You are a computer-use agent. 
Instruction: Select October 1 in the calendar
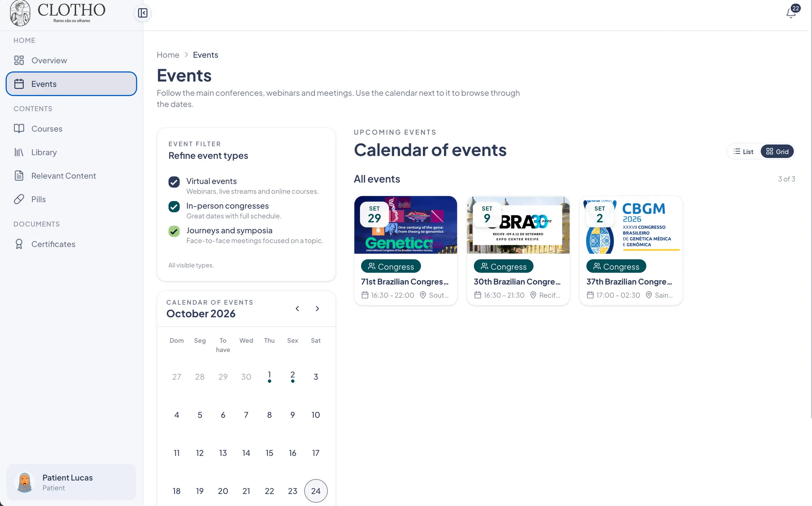pos(269,376)
